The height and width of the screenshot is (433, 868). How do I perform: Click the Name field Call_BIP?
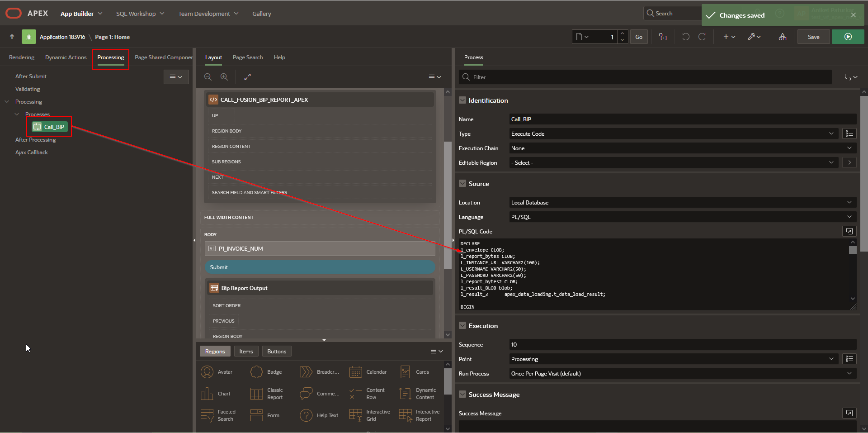click(683, 119)
